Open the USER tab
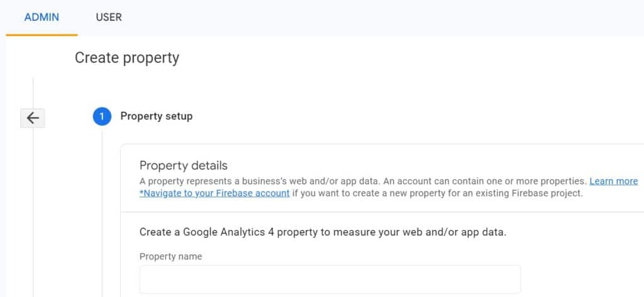 point(109,17)
